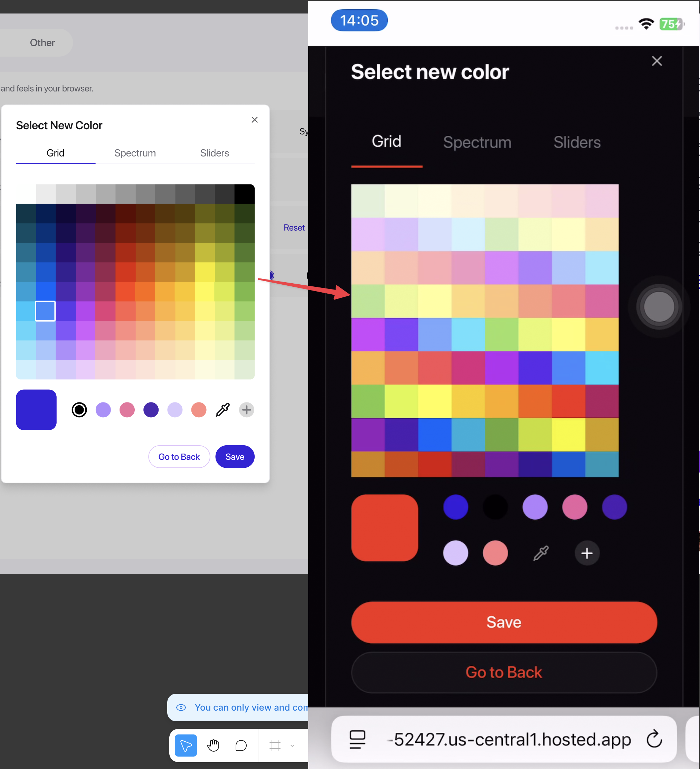The height and width of the screenshot is (769, 700).
Task: Switch to the Spectrum tab in the light dialog
Action: (135, 153)
